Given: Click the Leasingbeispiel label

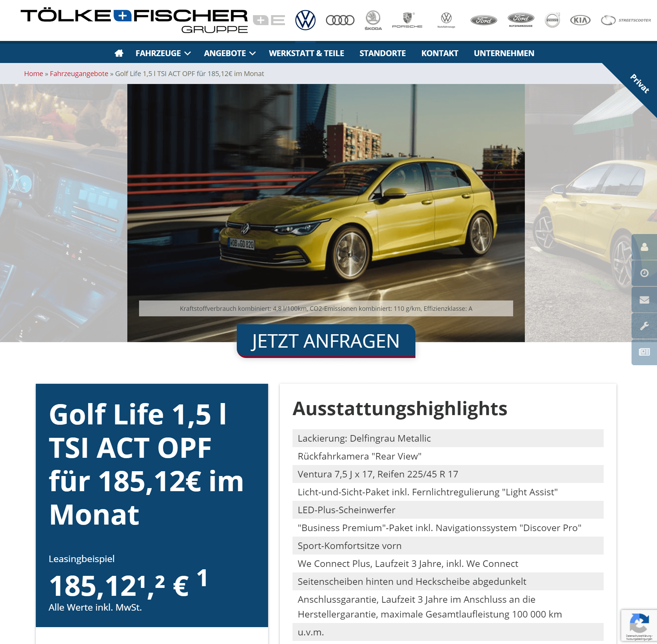Looking at the screenshot, I should 82,559.
